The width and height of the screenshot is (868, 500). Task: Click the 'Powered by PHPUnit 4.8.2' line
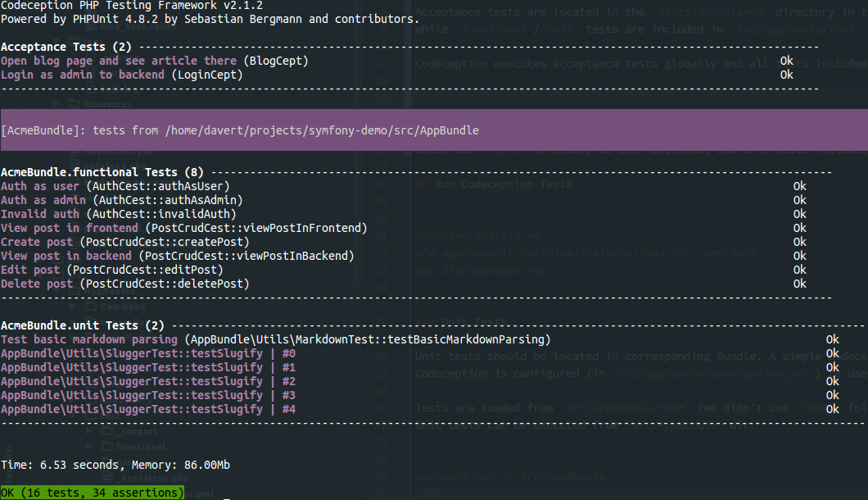210,20
